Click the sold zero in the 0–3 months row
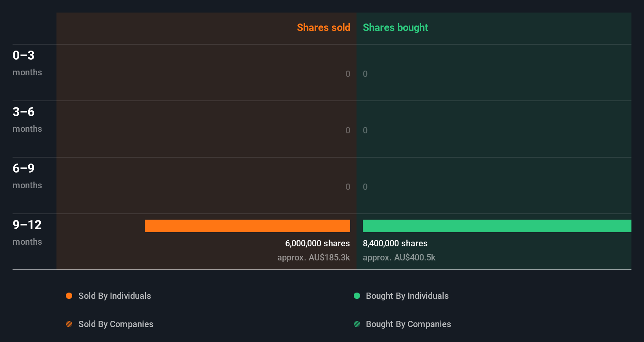This screenshot has width=644, height=342. 348,74
